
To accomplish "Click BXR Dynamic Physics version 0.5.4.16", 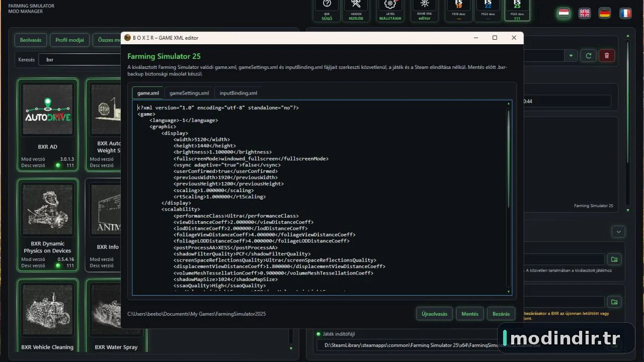I will [x=65, y=259].
